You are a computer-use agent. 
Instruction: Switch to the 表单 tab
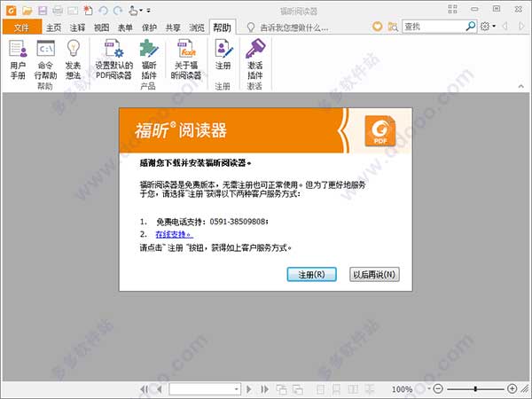(125, 27)
